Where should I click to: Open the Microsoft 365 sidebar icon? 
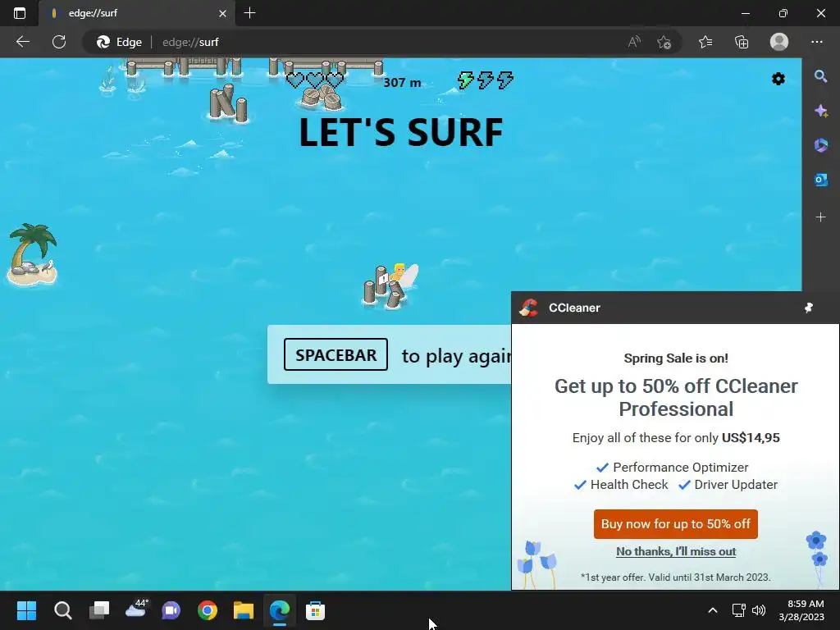pyautogui.click(x=820, y=145)
